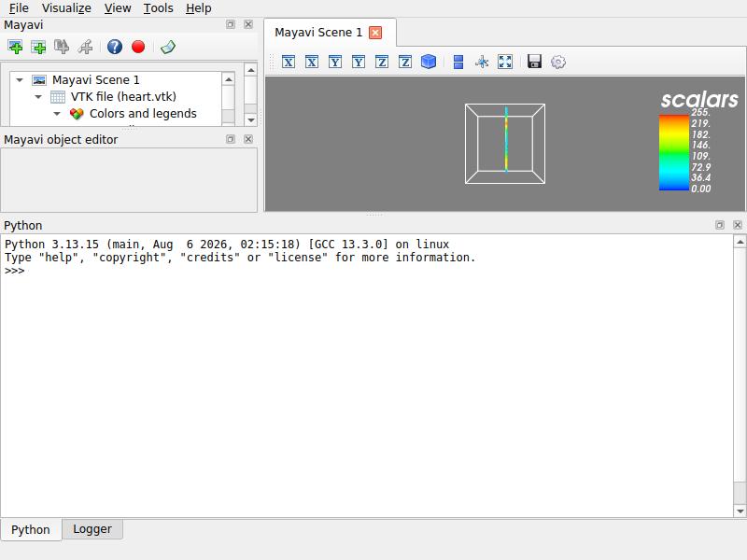Float the Mayavi dock panel
This screenshot has height=560, width=747.
(x=231, y=24)
